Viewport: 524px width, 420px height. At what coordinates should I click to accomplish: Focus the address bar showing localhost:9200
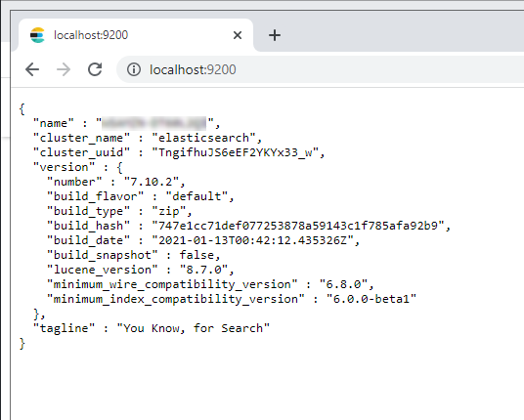click(x=318, y=69)
